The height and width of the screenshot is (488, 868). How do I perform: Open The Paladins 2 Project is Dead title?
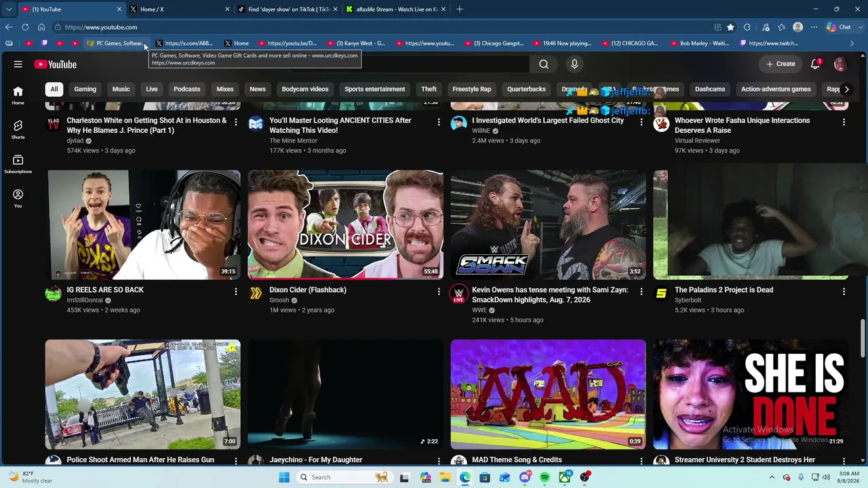tap(724, 290)
